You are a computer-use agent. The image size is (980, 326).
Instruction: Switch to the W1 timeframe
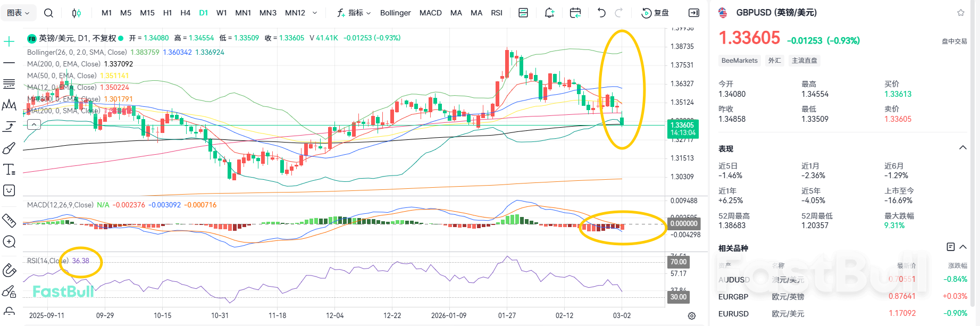pos(222,13)
